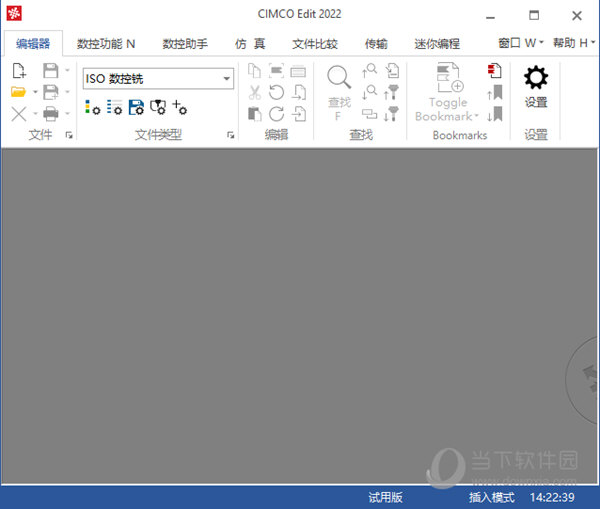Switch to the 文件比较 tab
The width and height of the screenshot is (600, 509).
(x=315, y=44)
